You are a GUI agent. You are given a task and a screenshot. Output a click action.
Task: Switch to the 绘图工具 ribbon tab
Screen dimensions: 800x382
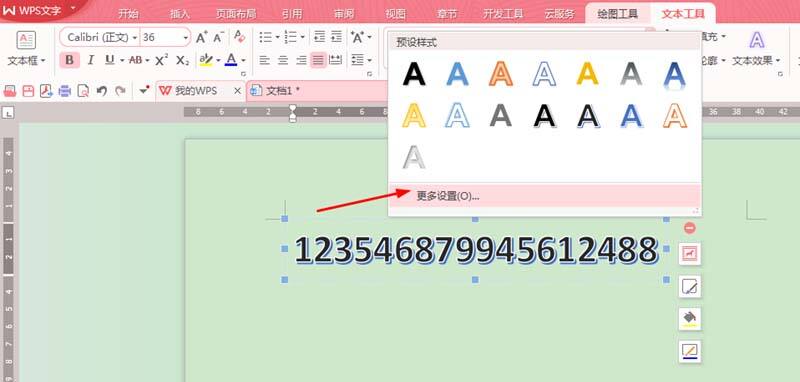[x=617, y=14]
